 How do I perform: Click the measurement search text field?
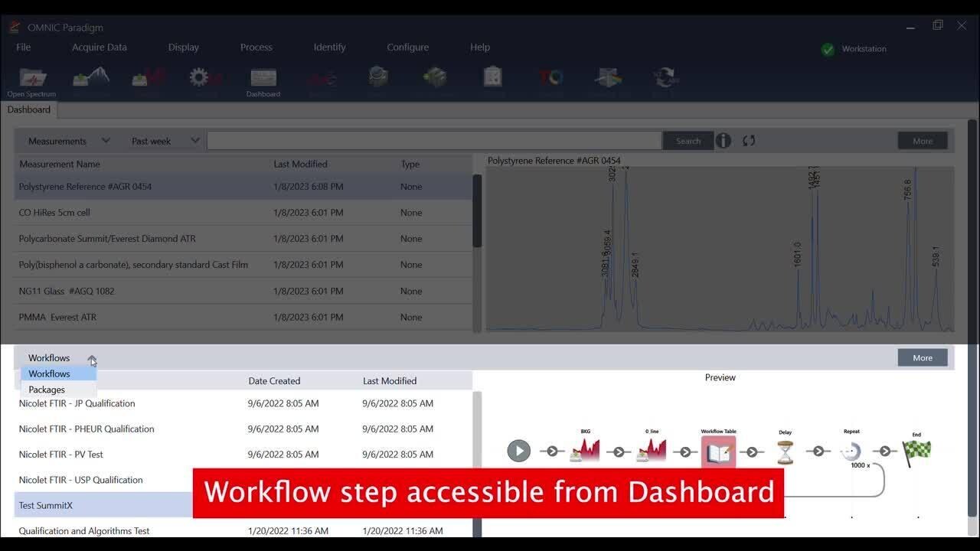(433, 141)
